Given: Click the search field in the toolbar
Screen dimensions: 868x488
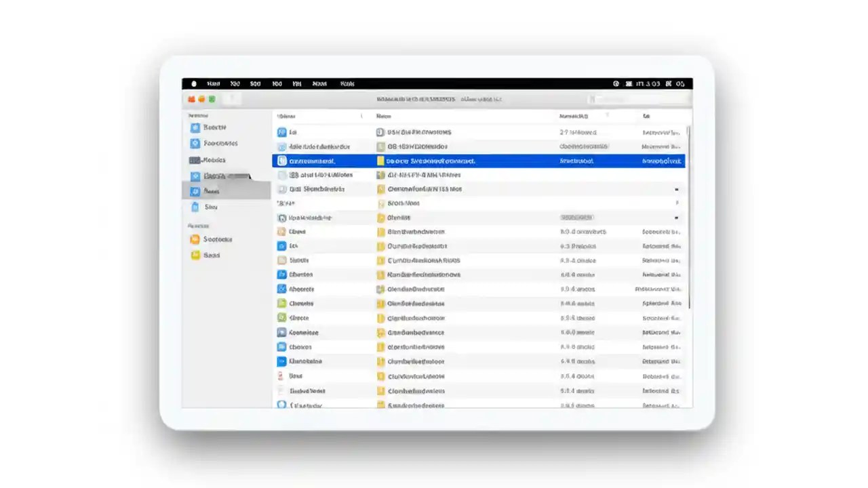Looking at the screenshot, I should (637, 99).
